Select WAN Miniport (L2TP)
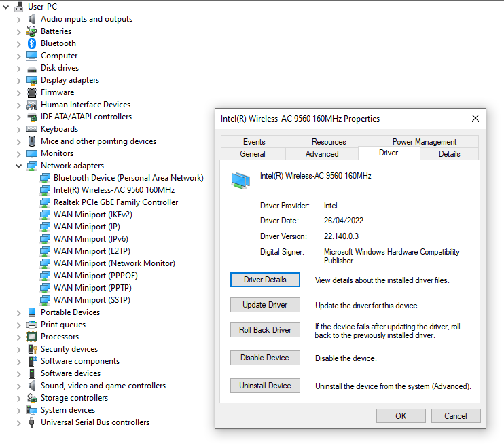 point(92,251)
